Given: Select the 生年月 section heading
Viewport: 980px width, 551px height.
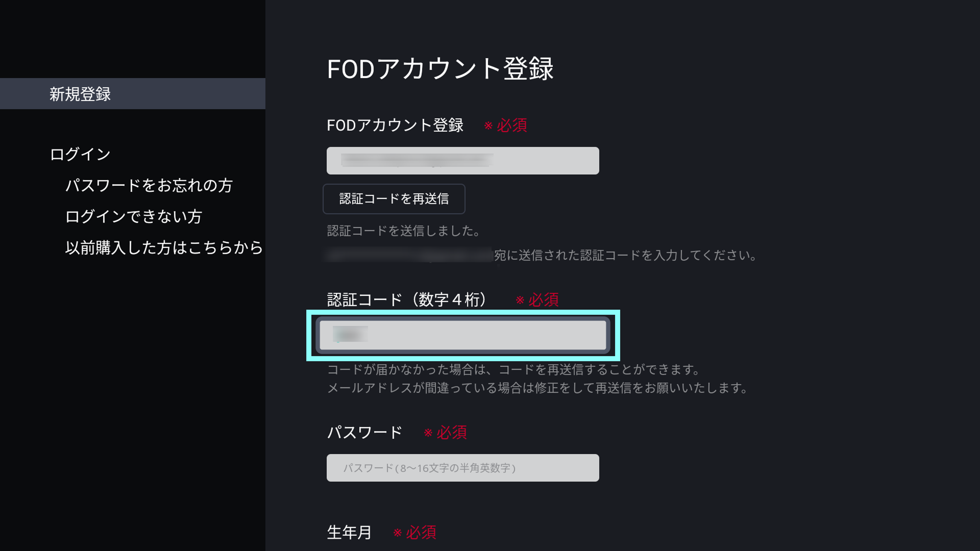Looking at the screenshot, I should 349,532.
